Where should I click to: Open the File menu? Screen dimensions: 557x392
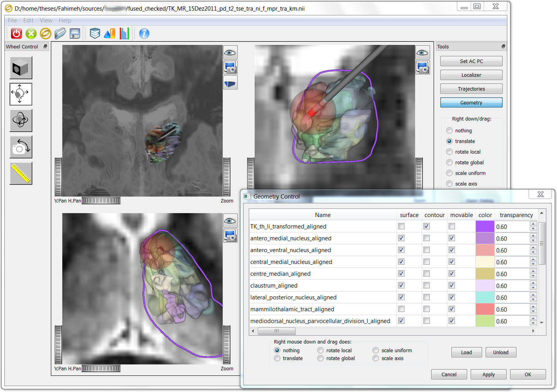(x=12, y=20)
